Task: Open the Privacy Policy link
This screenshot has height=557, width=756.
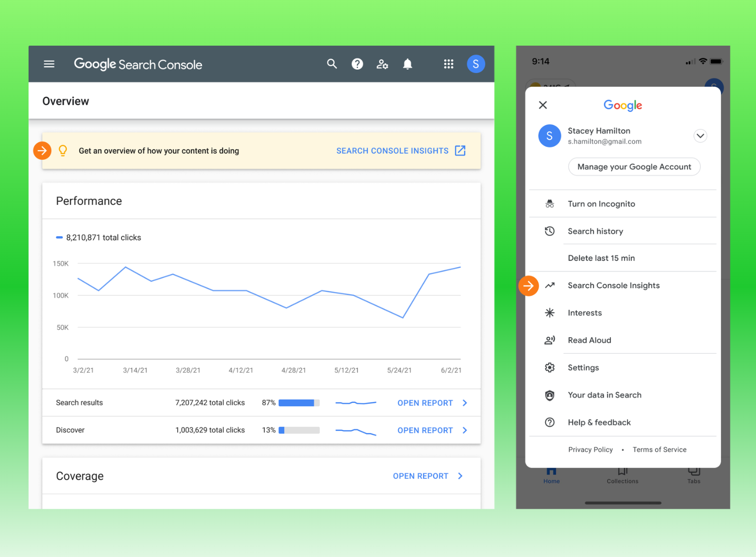Action: 590,450
